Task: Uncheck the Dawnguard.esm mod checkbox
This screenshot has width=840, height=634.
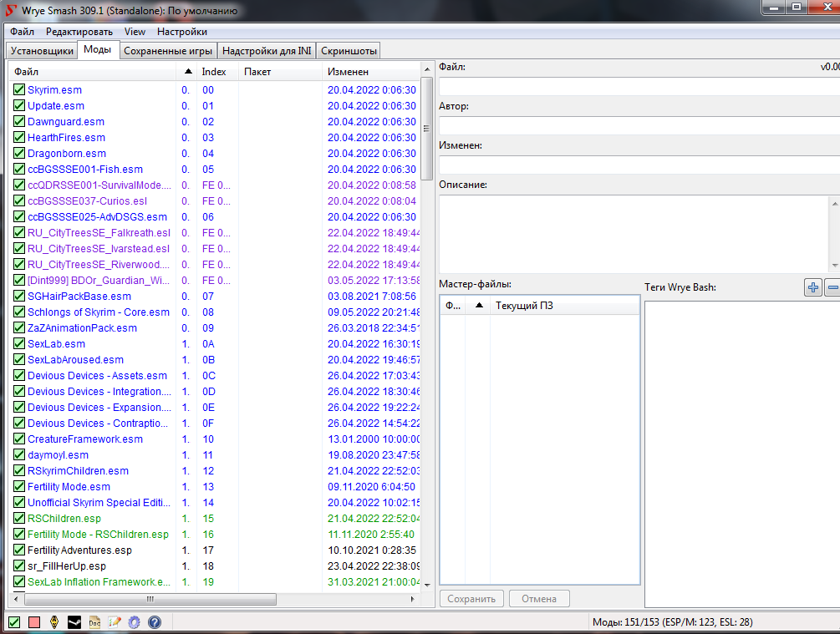Action: (x=18, y=122)
